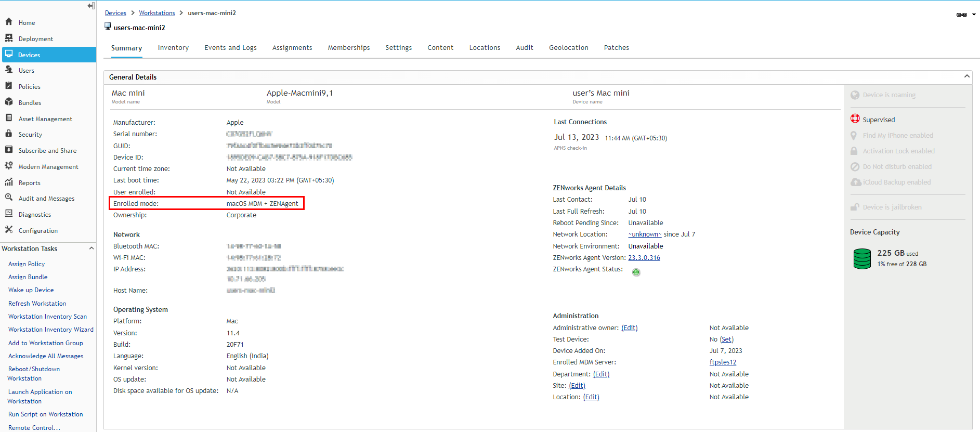Open the Deployment section icon
The width and height of the screenshot is (980, 432).
pyautogui.click(x=9, y=38)
